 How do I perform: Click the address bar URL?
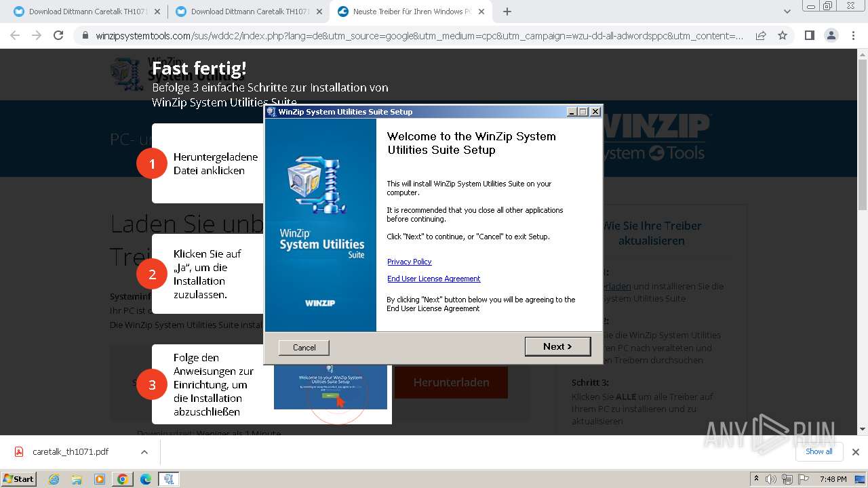coord(419,36)
